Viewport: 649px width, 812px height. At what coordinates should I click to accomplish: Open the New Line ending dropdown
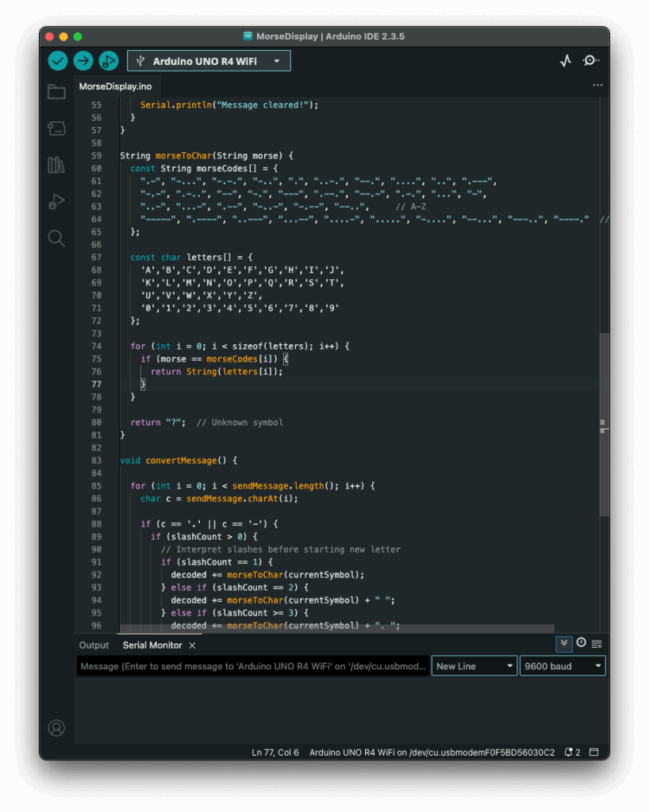(474, 666)
